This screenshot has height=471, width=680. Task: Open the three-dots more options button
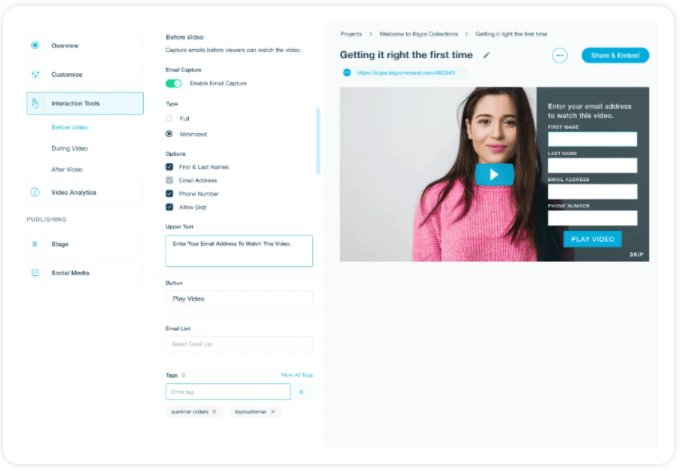click(559, 56)
